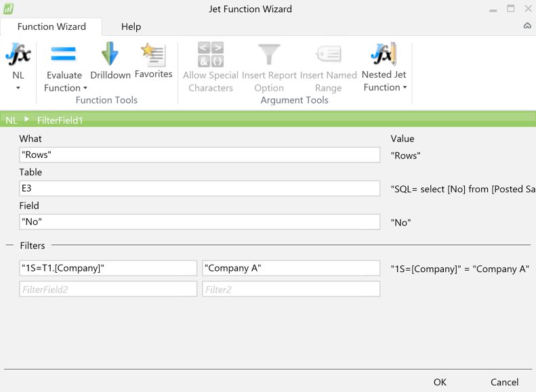This screenshot has width=536, height=392.
Task: Collapse the ribbon with the chevron icon
Action: 527,26
